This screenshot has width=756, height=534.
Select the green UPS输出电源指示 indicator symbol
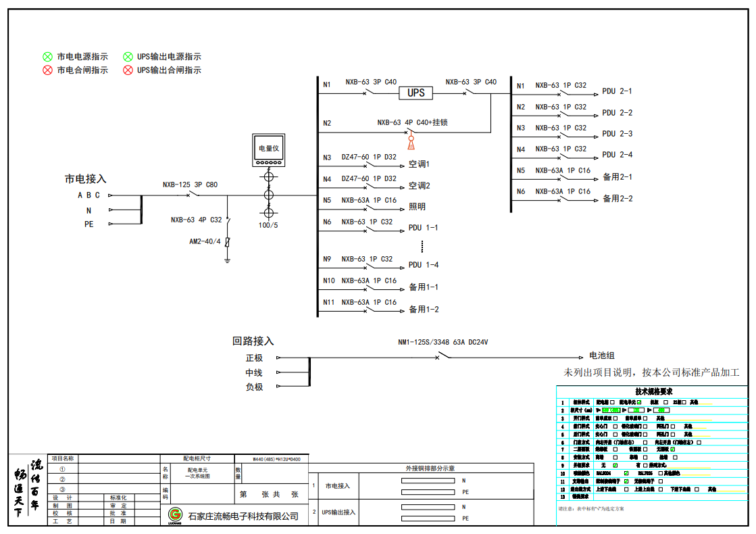point(128,57)
